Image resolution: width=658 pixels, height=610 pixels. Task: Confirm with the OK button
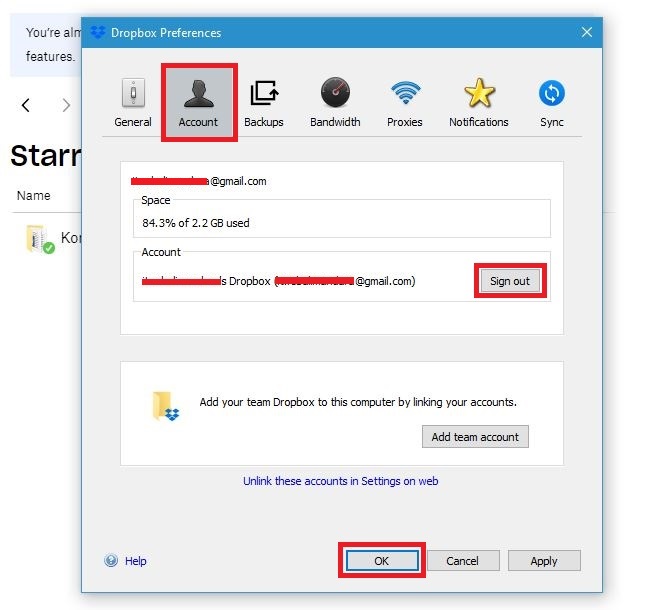[x=382, y=560]
